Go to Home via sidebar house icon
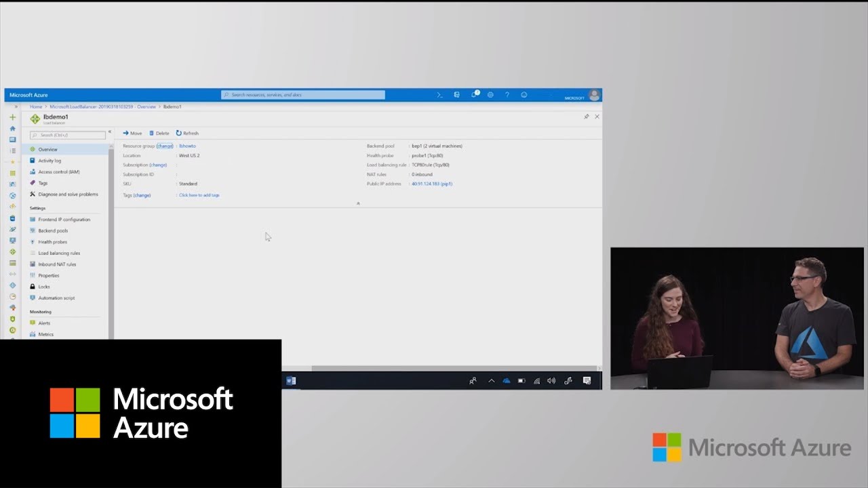The height and width of the screenshot is (488, 868). click(12, 128)
